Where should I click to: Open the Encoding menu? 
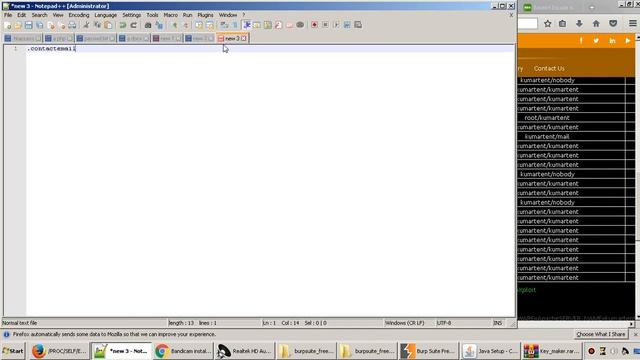79,15
